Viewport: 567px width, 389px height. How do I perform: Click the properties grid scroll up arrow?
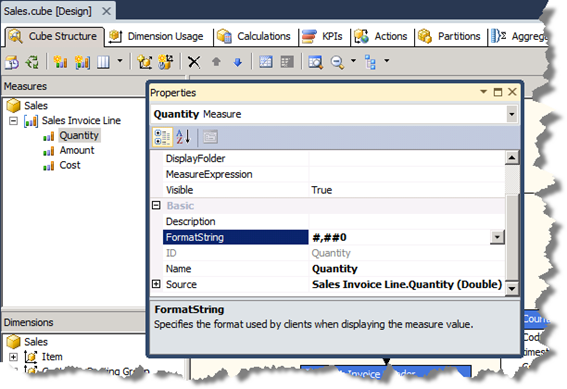pos(512,158)
